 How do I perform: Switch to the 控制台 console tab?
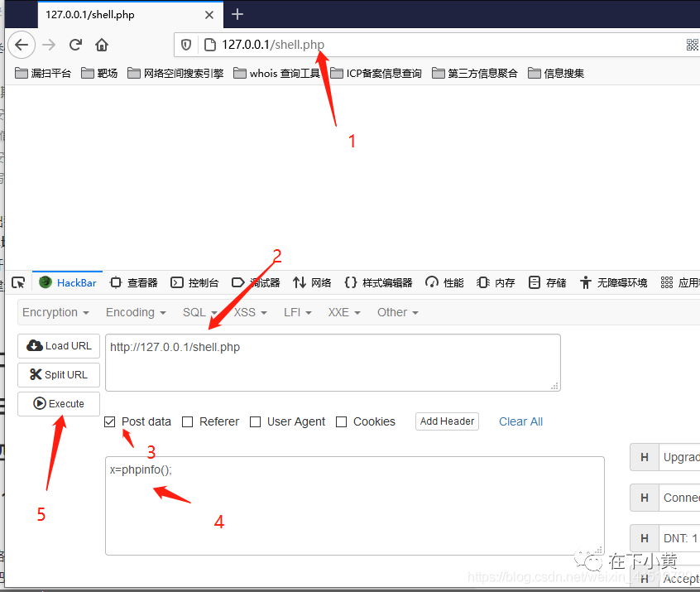click(x=194, y=283)
